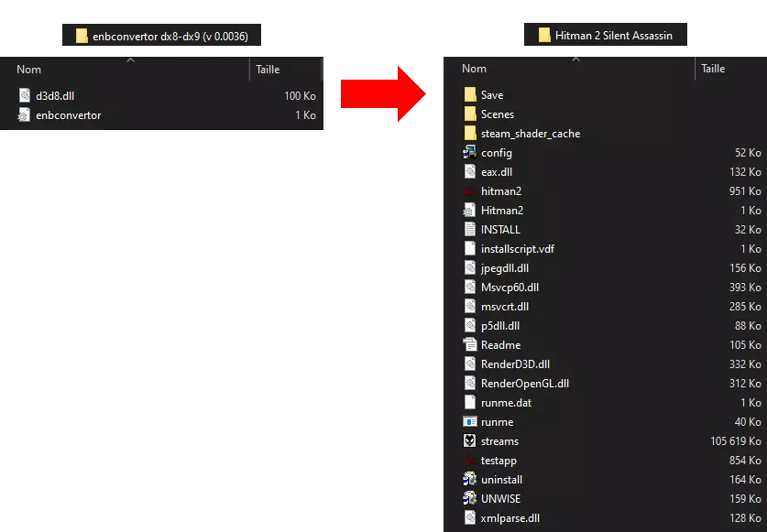
Task: Click the streams file icon
Action: pos(469,441)
